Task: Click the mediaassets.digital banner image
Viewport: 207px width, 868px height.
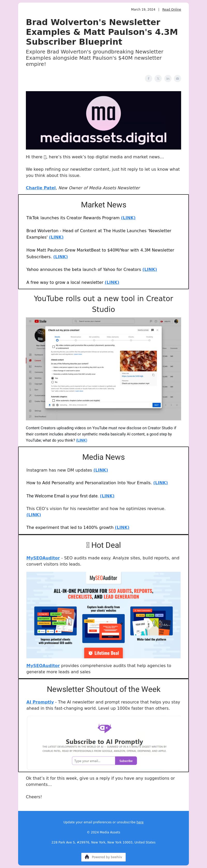Action: coord(103,120)
